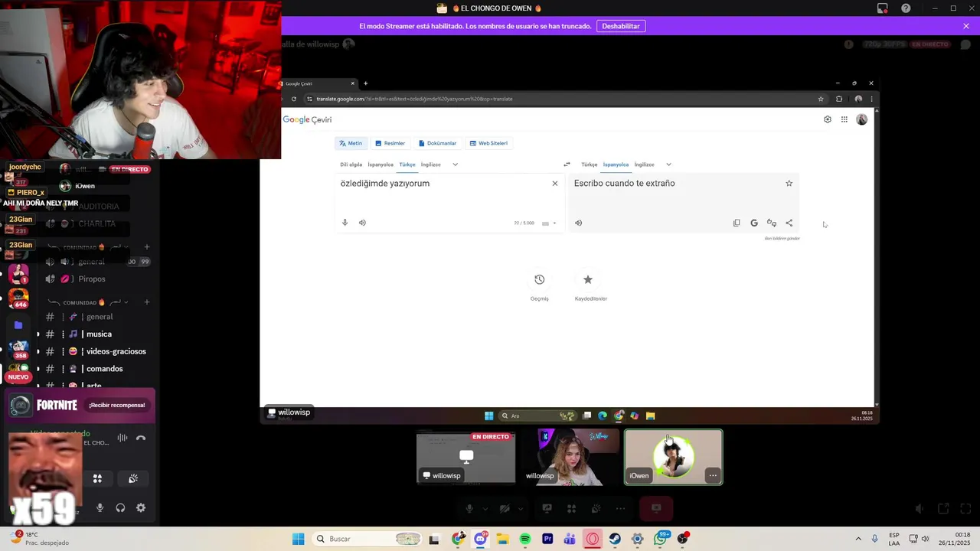Toggle noise suppression waveform icon

(x=122, y=438)
